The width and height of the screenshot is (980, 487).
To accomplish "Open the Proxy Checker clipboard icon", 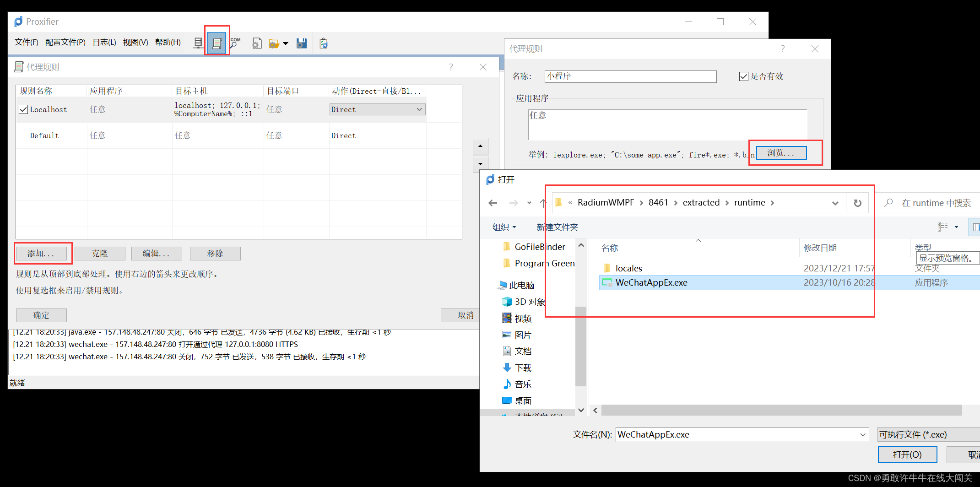I will point(324,43).
